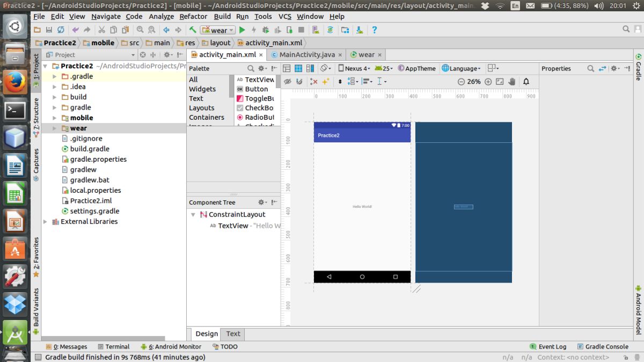Open the VCS menu
This screenshot has height=362, width=644.
coord(285,17)
